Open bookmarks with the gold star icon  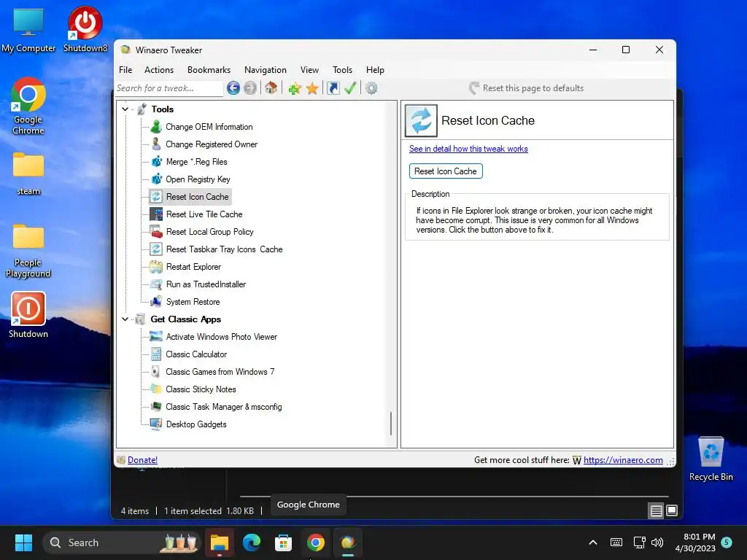(312, 88)
